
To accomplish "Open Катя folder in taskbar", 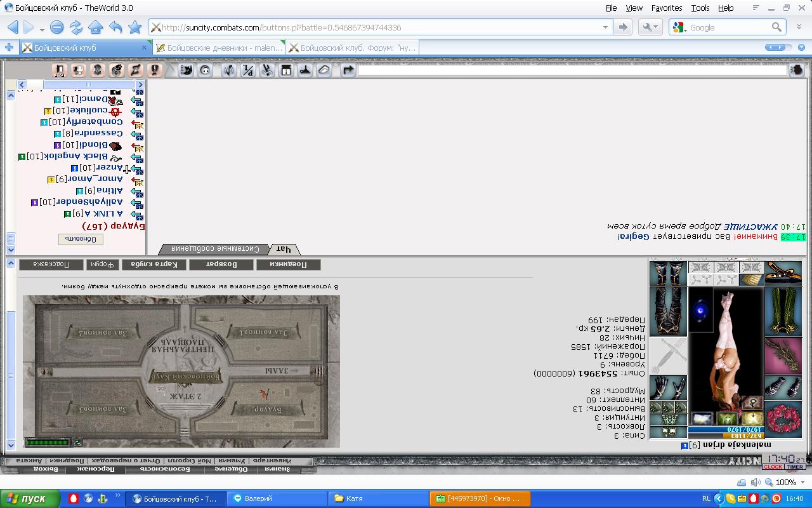I will [378, 498].
